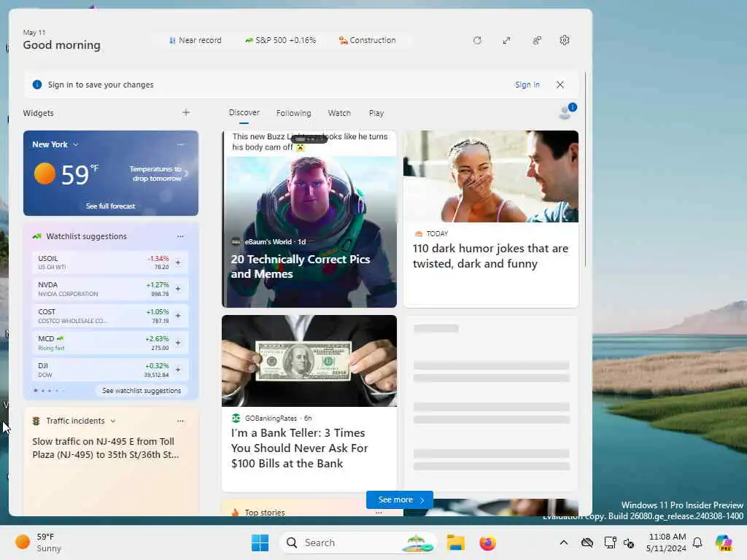Image resolution: width=747 pixels, height=560 pixels.
Task: Add a new widget with plus icon
Action: 186,112
